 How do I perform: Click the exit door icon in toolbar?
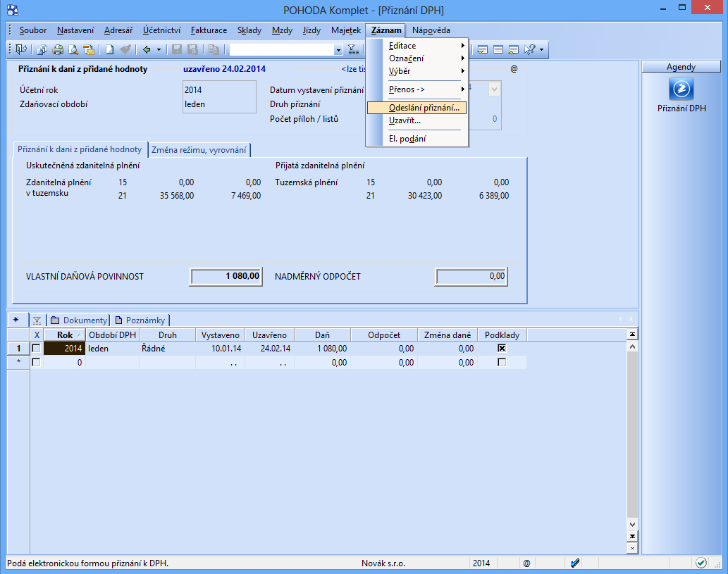20,49
